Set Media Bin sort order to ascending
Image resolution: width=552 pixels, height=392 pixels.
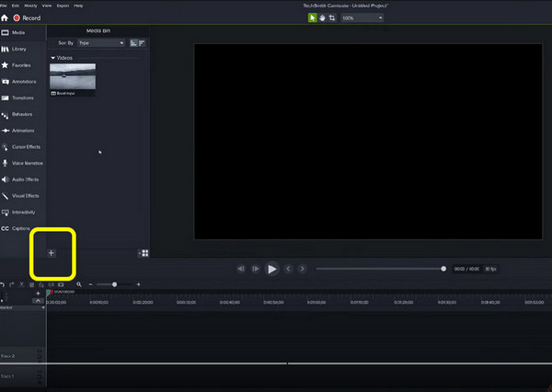pos(133,43)
